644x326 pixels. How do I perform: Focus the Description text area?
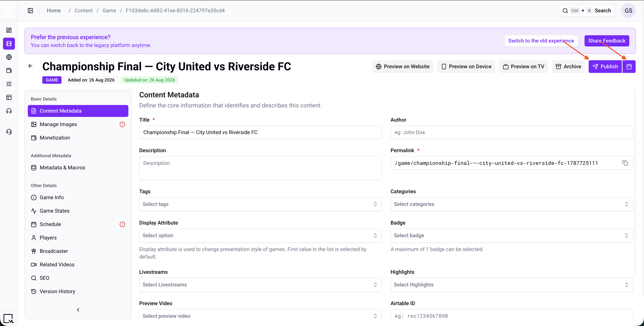click(x=260, y=168)
